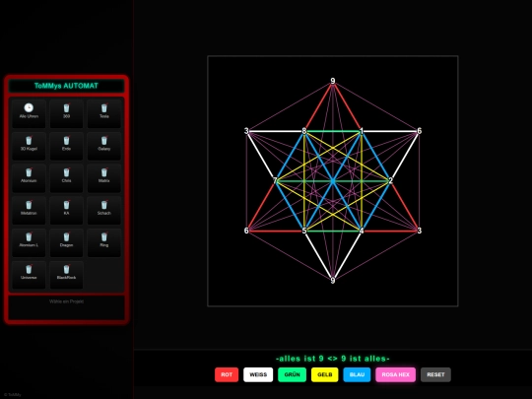532x399 pixels.
Task: Click the pink ROSA HEX button
Action: (x=396, y=374)
